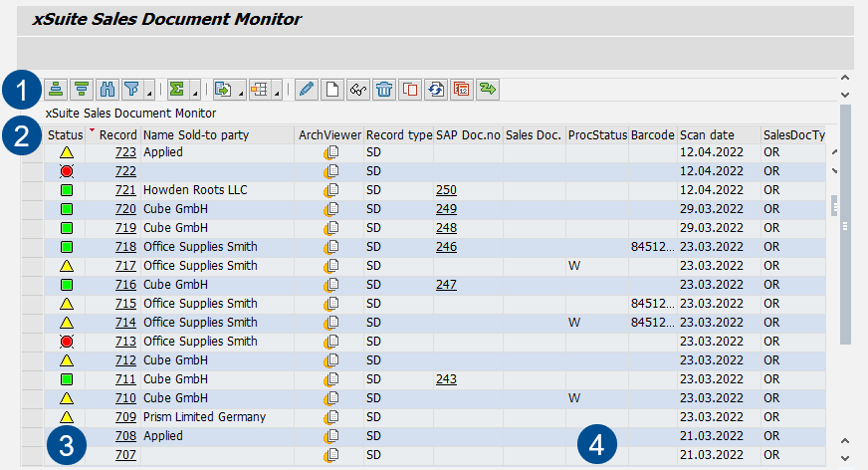Click the ProcStatus column header
This screenshot has width=868, height=470.
tap(597, 135)
